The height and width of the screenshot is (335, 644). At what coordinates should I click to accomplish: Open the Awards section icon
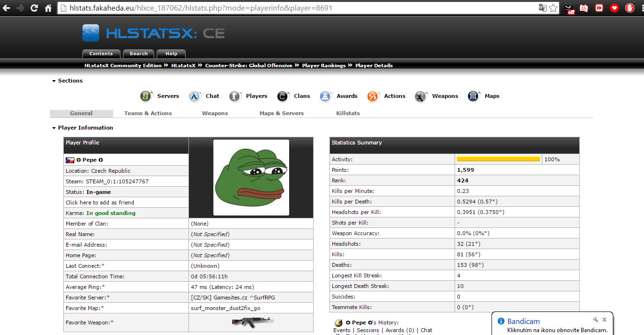pyautogui.click(x=326, y=96)
